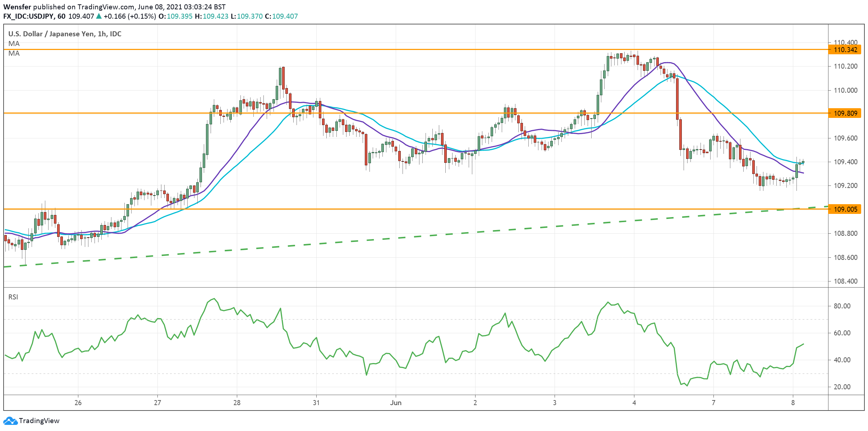Click the 109.005 orange price label
868x431 pixels.
point(845,209)
